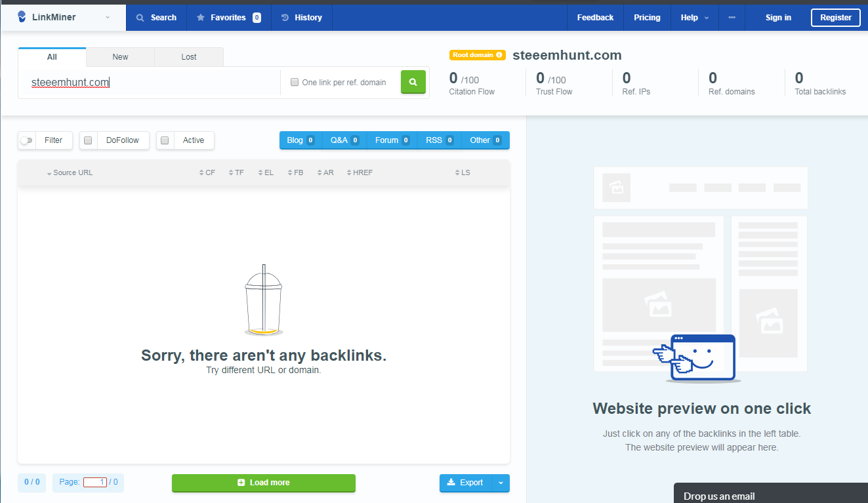
Task: Click the domain search input field
Action: tap(150, 83)
